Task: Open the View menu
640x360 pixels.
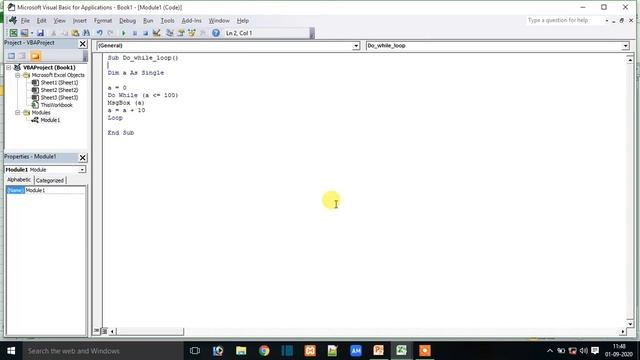Action: pyautogui.click(x=60, y=20)
